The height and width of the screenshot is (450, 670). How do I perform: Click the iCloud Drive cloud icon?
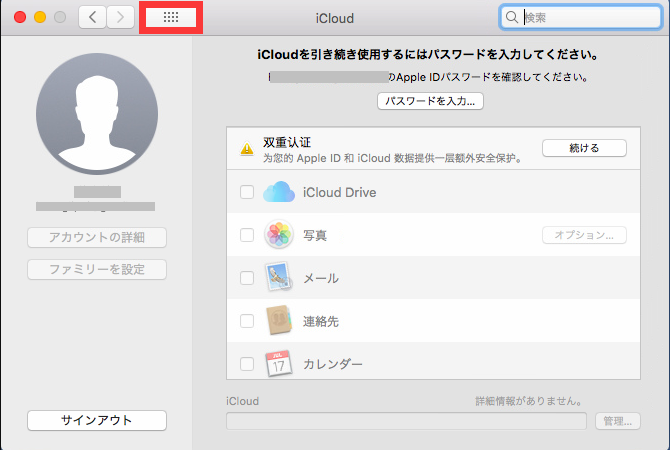point(279,192)
